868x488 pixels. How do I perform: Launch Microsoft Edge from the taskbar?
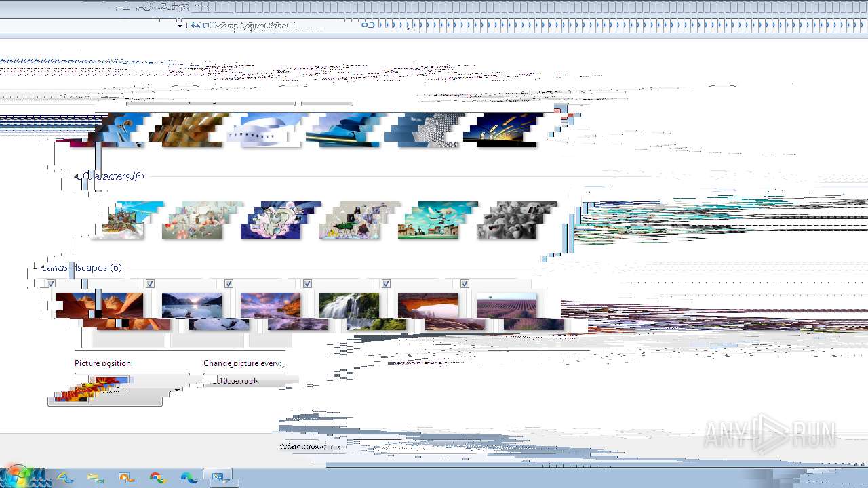point(189,478)
